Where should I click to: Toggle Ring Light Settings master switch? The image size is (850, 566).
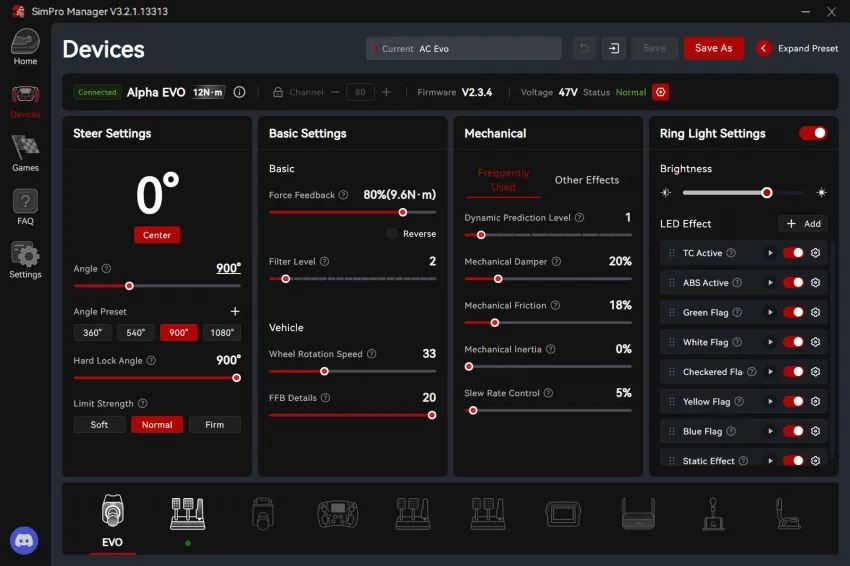(x=813, y=133)
